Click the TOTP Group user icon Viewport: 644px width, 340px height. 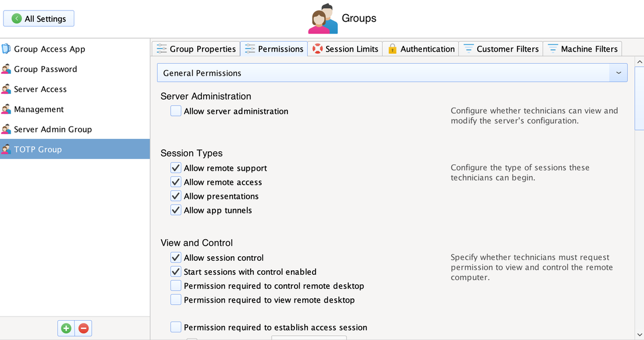click(6, 149)
